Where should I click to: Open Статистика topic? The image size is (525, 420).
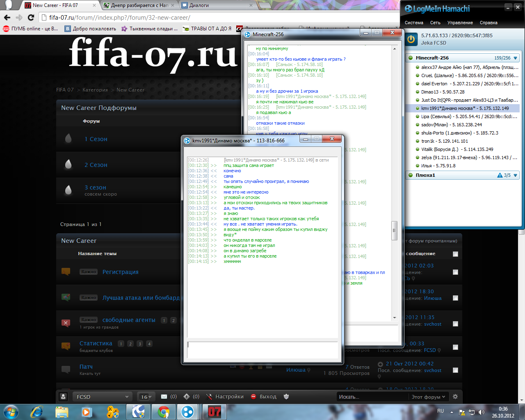[96, 343]
